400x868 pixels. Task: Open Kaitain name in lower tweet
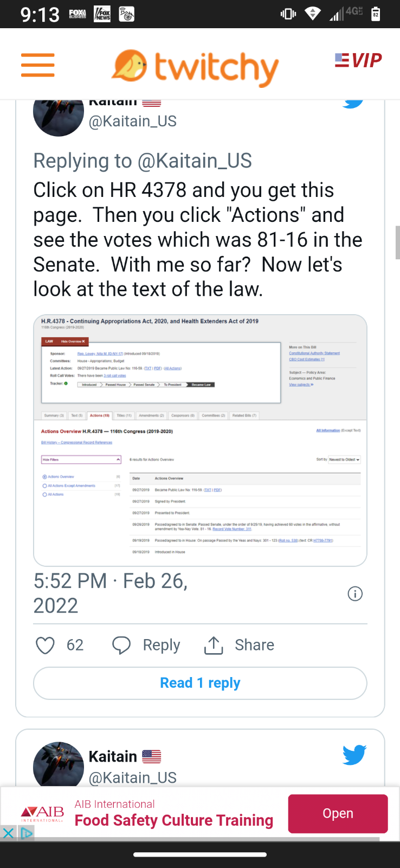(113, 756)
